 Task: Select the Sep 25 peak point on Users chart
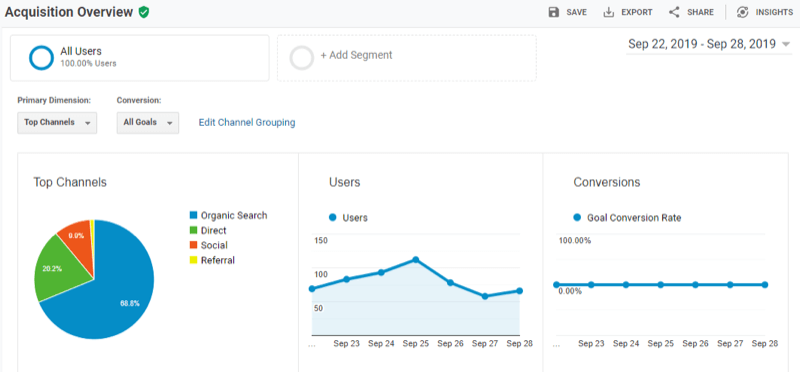pyautogui.click(x=416, y=260)
